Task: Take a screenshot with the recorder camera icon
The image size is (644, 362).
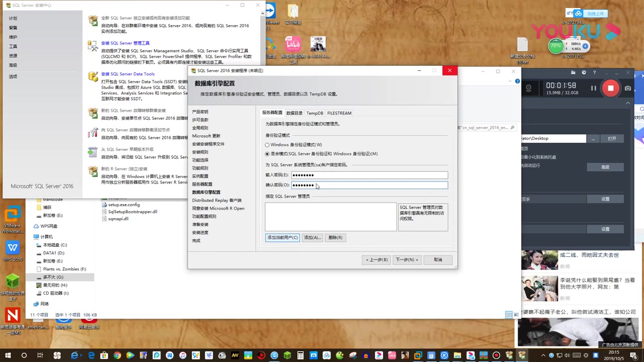Action: pos(628,88)
